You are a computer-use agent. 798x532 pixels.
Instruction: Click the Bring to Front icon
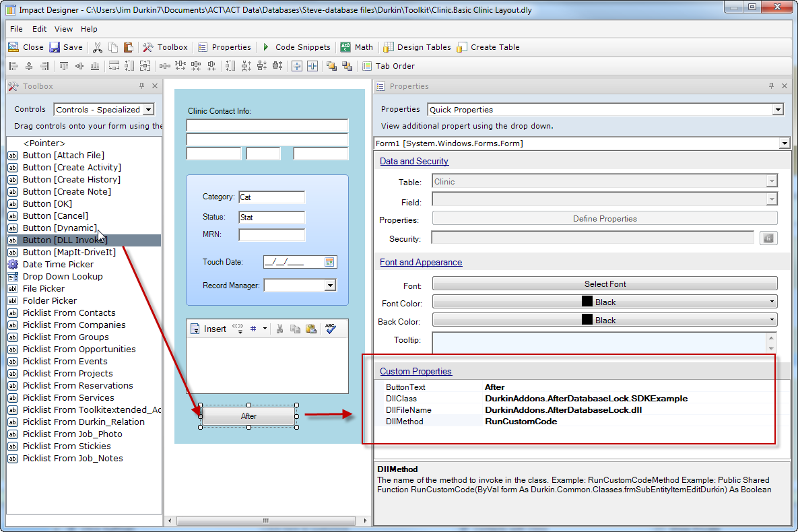coord(331,66)
